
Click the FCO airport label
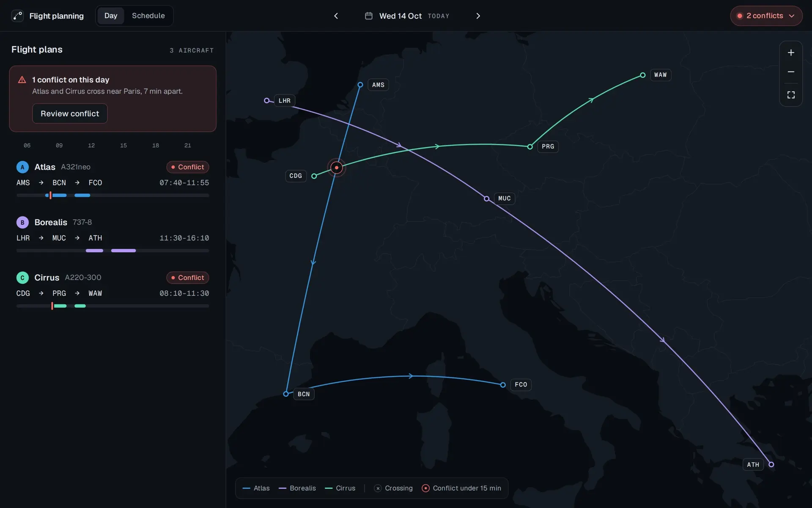pyautogui.click(x=521, y=384)
